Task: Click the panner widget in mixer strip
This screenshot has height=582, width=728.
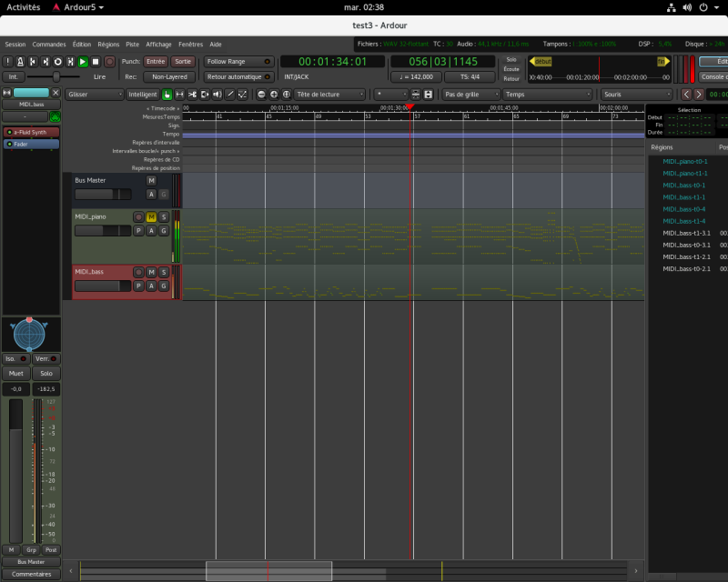Action: coord(29,335)
